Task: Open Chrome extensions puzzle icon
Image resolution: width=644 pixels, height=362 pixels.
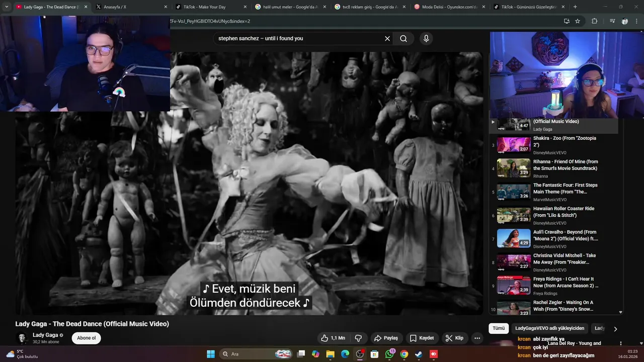Action: (x=595, y=21)
